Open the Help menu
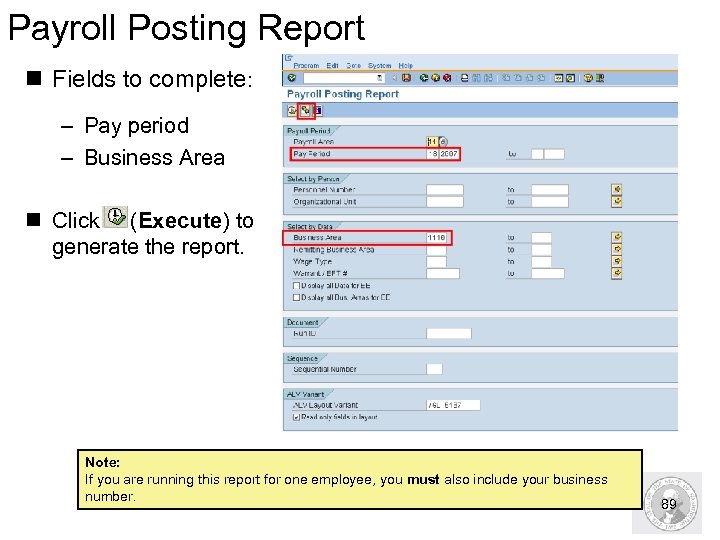This screenshot has height=540, width=720. pos(405,66)
